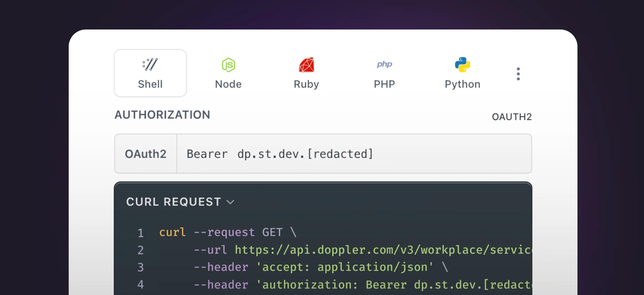This screenshot has height=295, width=644.
Task: Click the PHP logo icon
Action: pos(384,64)
